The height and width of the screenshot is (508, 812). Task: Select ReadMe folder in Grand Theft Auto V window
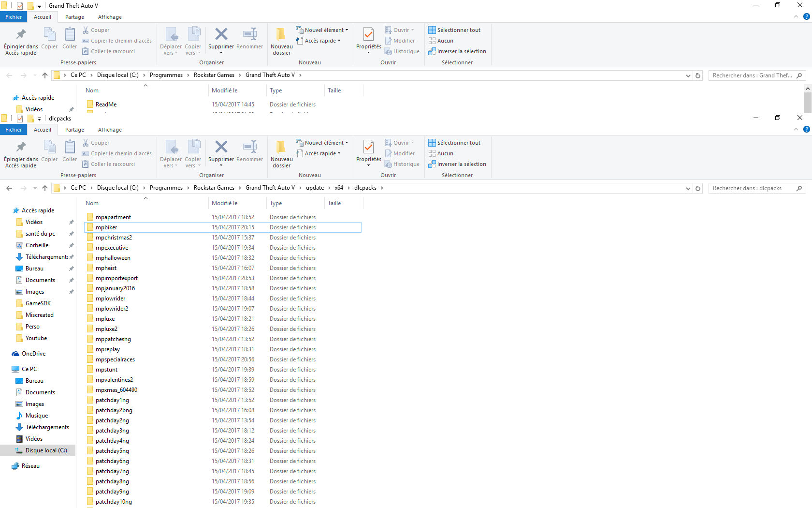pos(223,105)
